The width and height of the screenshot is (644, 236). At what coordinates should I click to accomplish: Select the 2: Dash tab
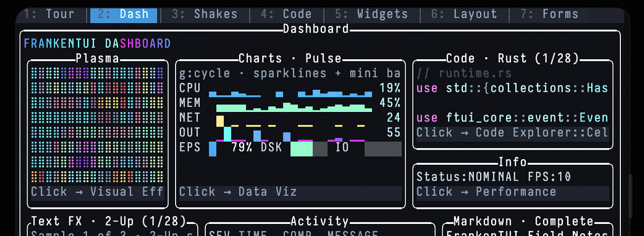pyautogui.click(x=123, y=15)
